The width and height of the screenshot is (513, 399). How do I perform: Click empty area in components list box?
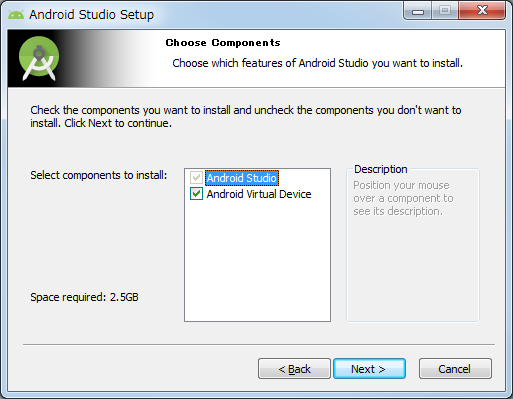(257, 260)
